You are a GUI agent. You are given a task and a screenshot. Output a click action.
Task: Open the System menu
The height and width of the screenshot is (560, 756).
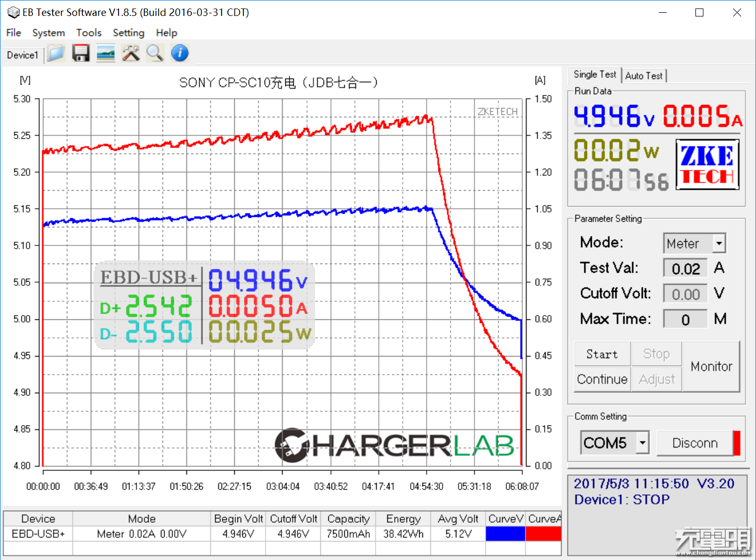pos(48,32)
